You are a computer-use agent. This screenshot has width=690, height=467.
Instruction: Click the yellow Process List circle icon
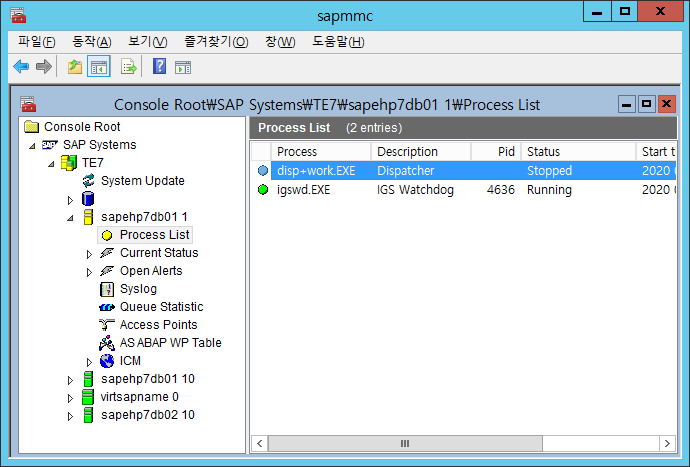coord(107,235)
